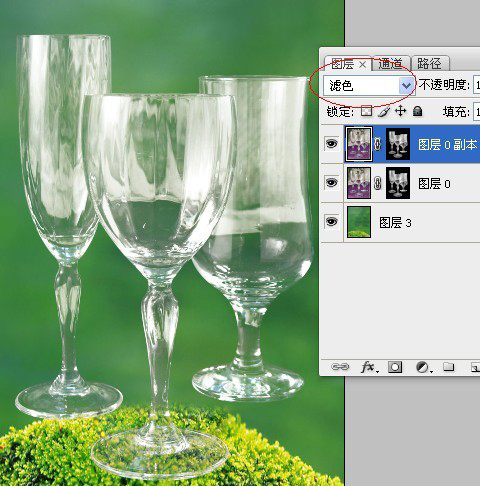Close the 图层 tab

click(x=363, y=65)
